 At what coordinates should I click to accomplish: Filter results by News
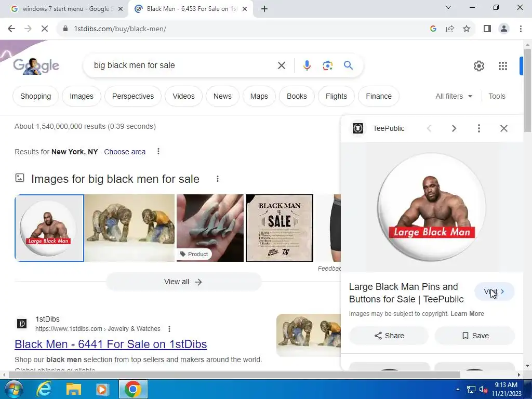tap(222, 96)
